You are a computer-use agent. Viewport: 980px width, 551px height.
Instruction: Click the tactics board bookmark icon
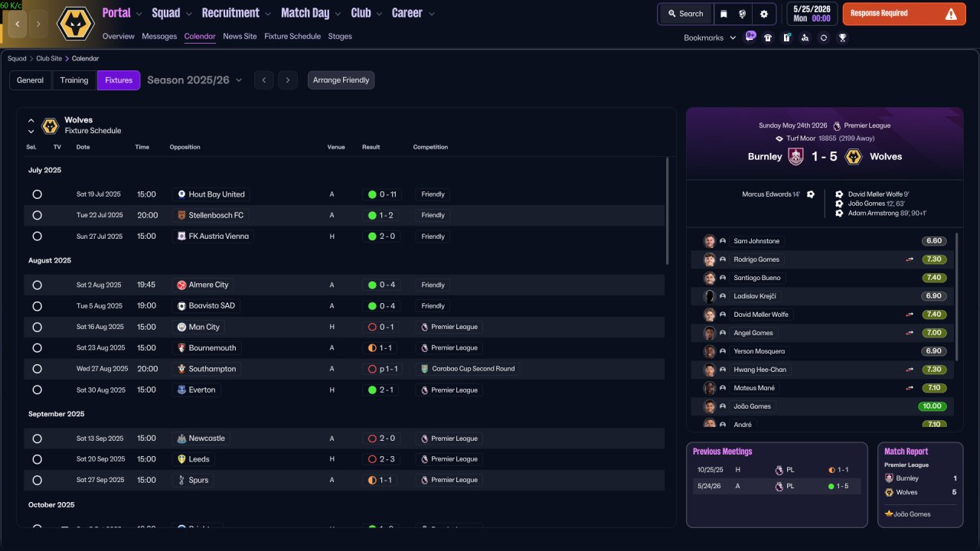786,37
